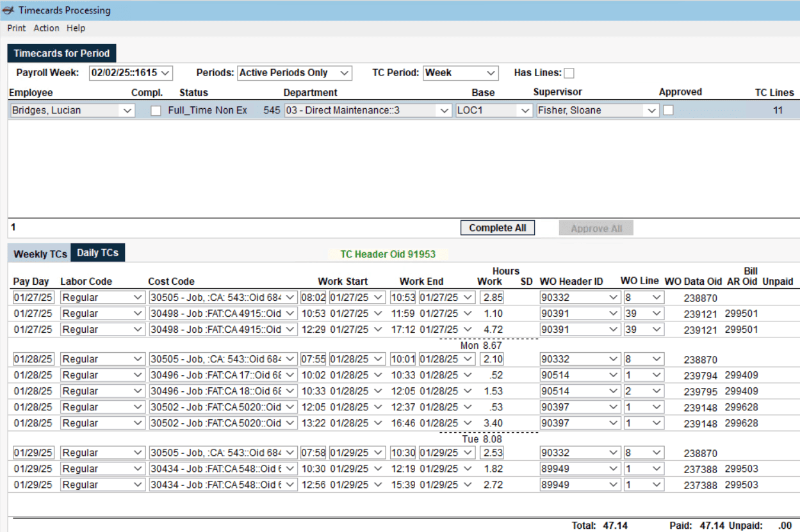Open the Help menu
Viewport: 800px width, 532px height.
pos(76,28)
